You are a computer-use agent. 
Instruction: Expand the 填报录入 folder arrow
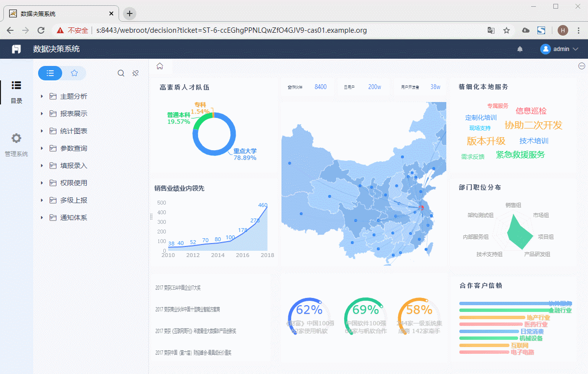tap(42, 166)
